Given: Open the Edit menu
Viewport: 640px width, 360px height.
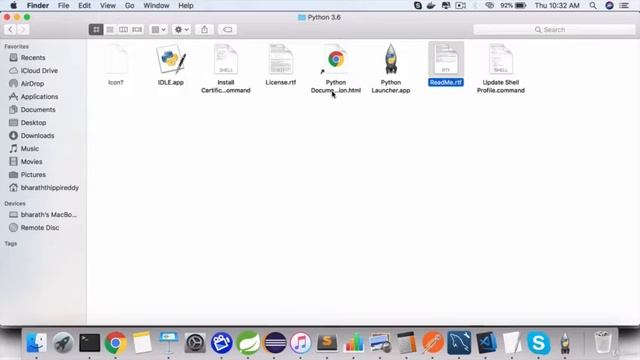Looking at the screenshot, I should [84, 6].
